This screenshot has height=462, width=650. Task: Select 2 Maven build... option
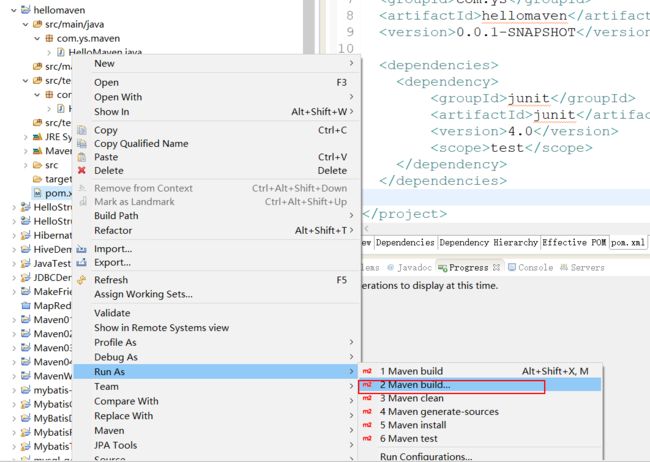tap(480, 385)
